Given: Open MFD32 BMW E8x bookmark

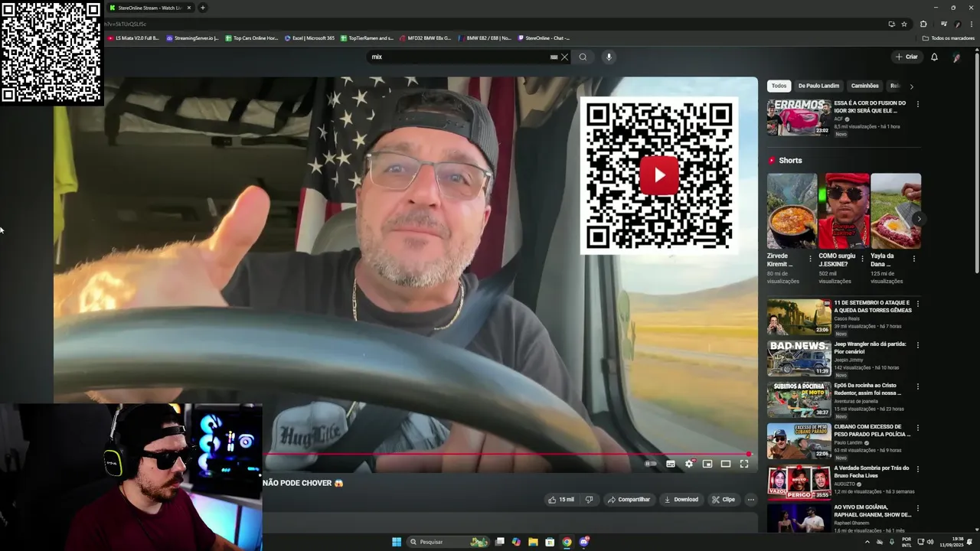Looking at the screenshot, I should 425,37.
